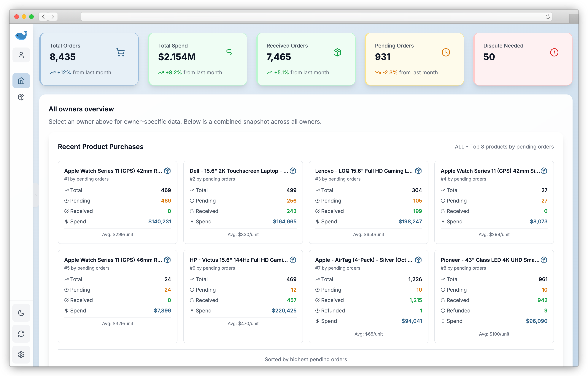
Task: Click the whale logo at top of sidebar
Action: [21, 35]
